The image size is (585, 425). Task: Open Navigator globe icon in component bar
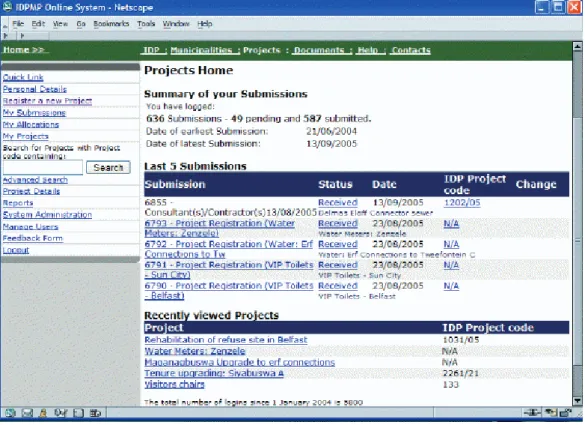10,413
